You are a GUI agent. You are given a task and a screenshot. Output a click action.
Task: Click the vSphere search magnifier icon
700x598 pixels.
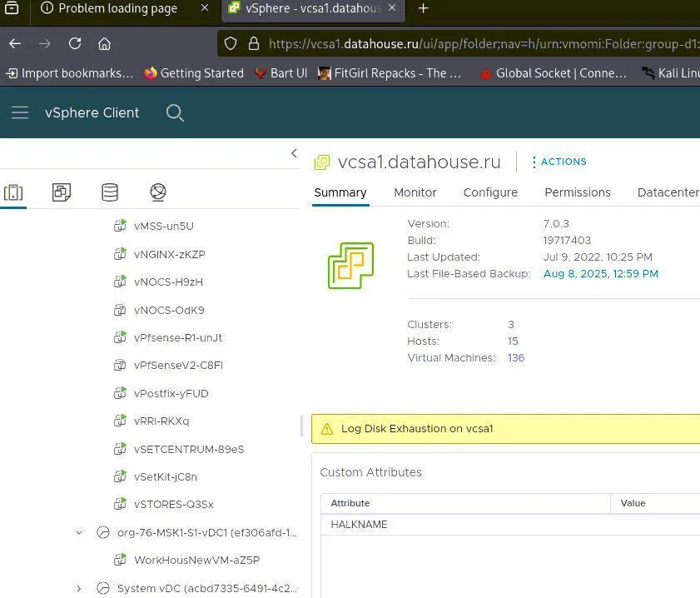tap(175, 112)
